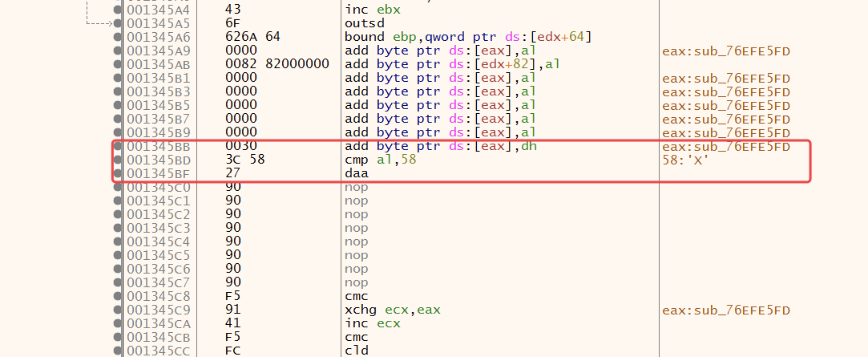Select address 001345A6 in address column
Viewport: 868px width, 357px height.
pyautogui.click(x=159, y=37)
